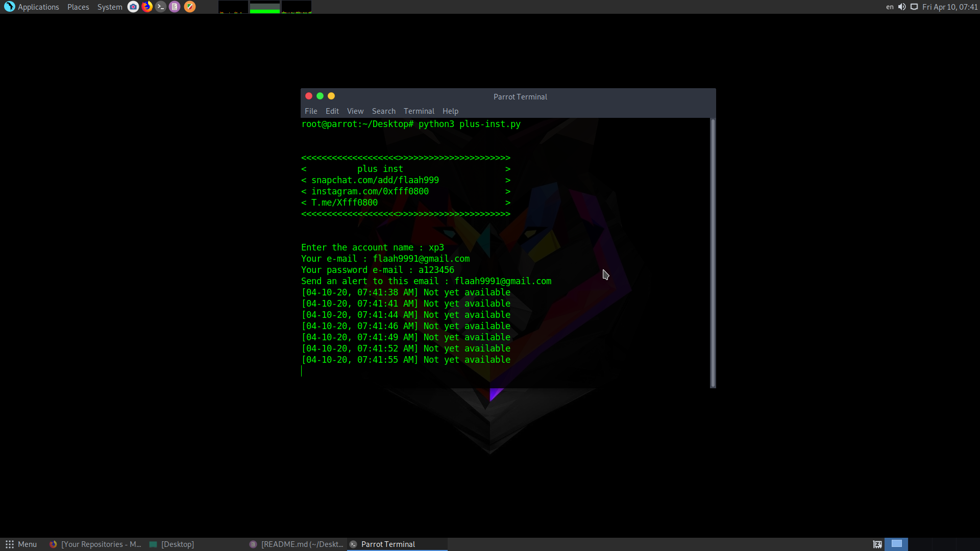
Task: Click the python3 plus-inst.py command line
Action: [x=411, y=124]
